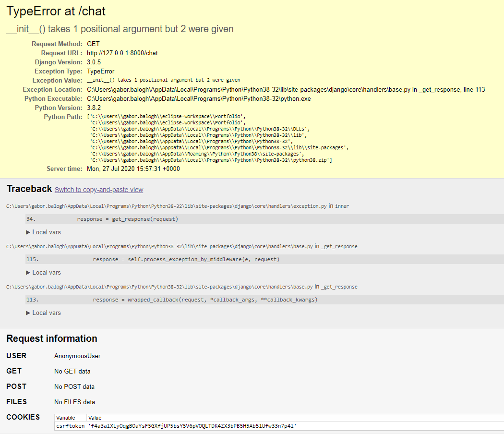Open the copy-and-paste view
504x434 pixels.
pyautogui.click(x=98, y=190)
